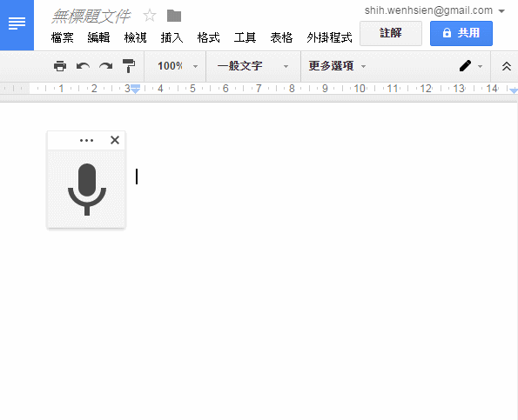This screenshot has width=518, height=420.
Task: Click the 註解 button
Action: pos(391,33)
